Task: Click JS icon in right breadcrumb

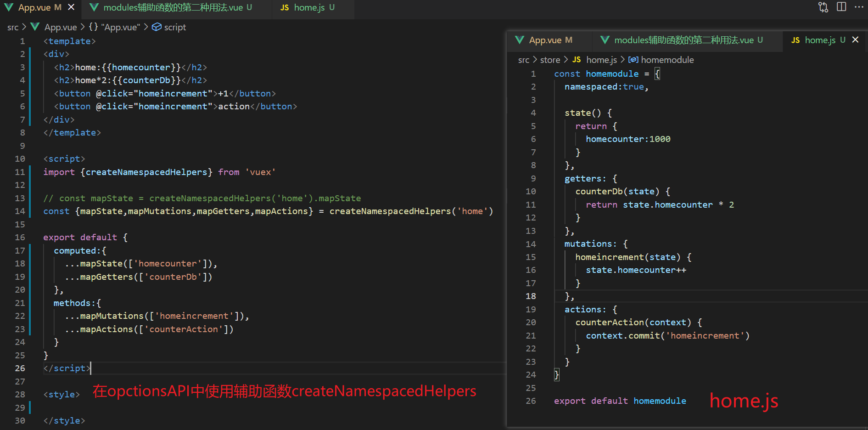Action: [577, 60]
